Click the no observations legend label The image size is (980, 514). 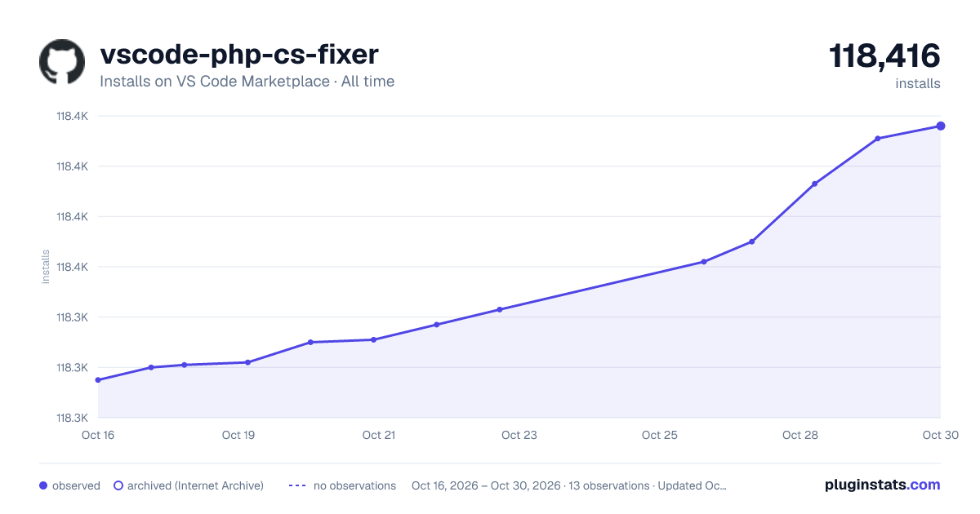coord(354,485)
